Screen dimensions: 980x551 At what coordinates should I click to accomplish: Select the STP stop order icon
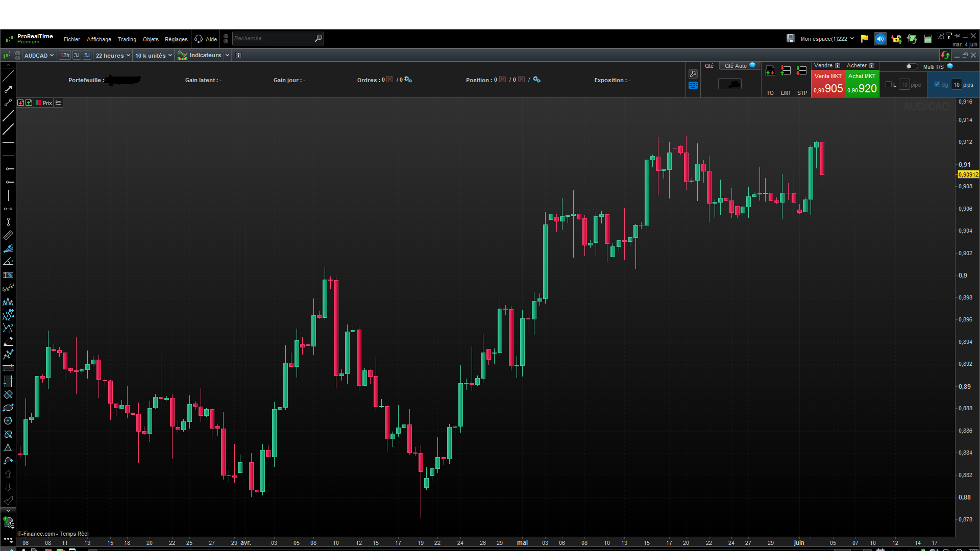click(x=802, y=71)
